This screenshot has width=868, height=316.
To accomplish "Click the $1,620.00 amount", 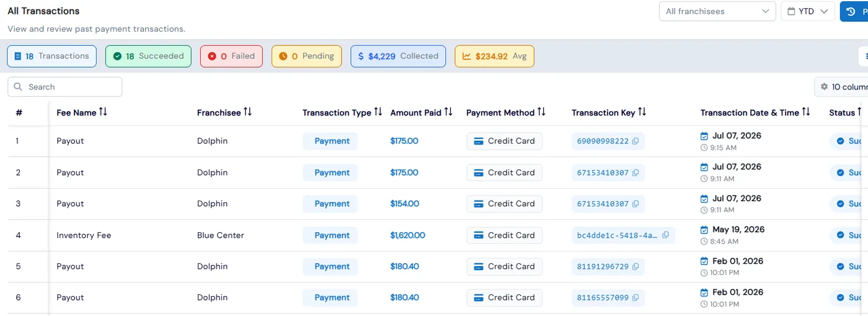I will pos(407,235).
